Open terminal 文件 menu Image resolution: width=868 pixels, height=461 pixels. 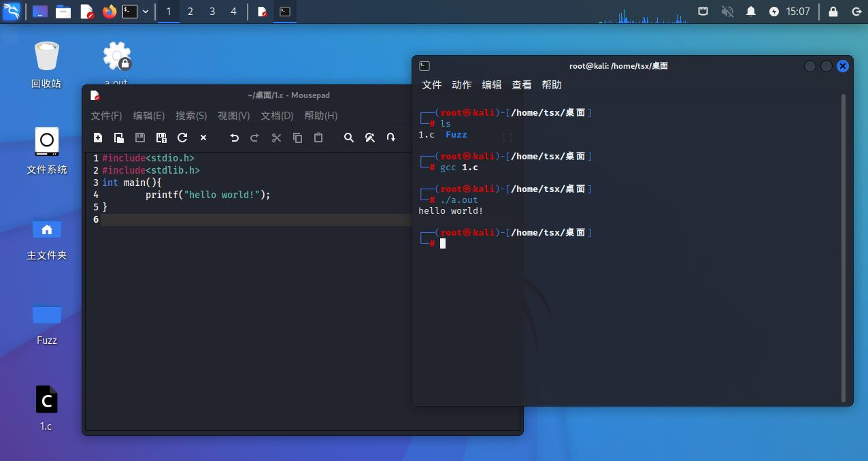pyautogui.click(x=432, y=85)
